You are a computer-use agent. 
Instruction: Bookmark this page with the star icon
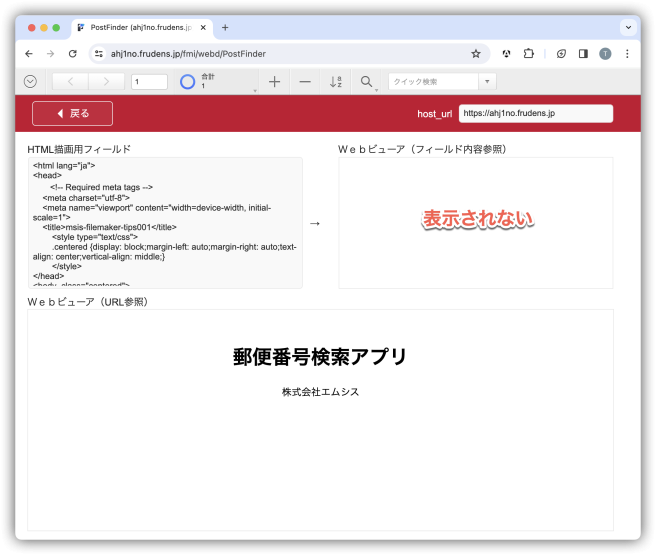click(476, 54)
